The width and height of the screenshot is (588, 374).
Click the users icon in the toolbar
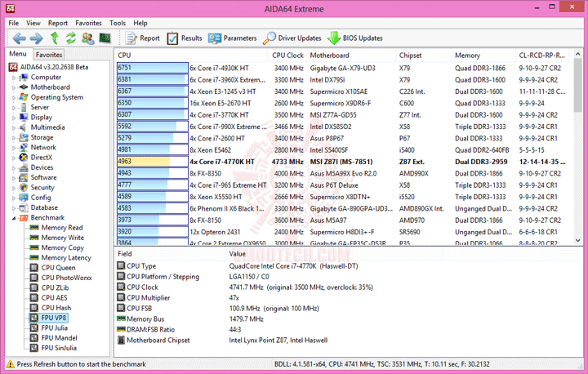tap(88, 38)
